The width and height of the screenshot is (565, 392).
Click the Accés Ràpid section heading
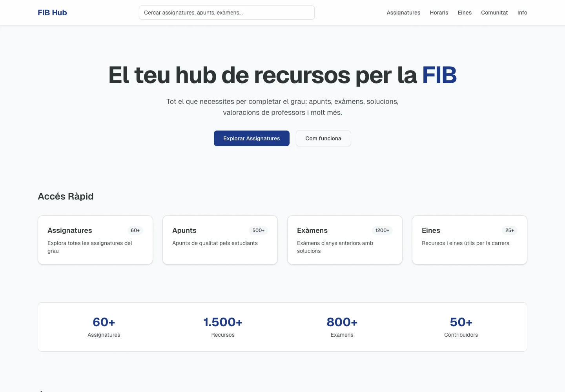tap(66, 196)
